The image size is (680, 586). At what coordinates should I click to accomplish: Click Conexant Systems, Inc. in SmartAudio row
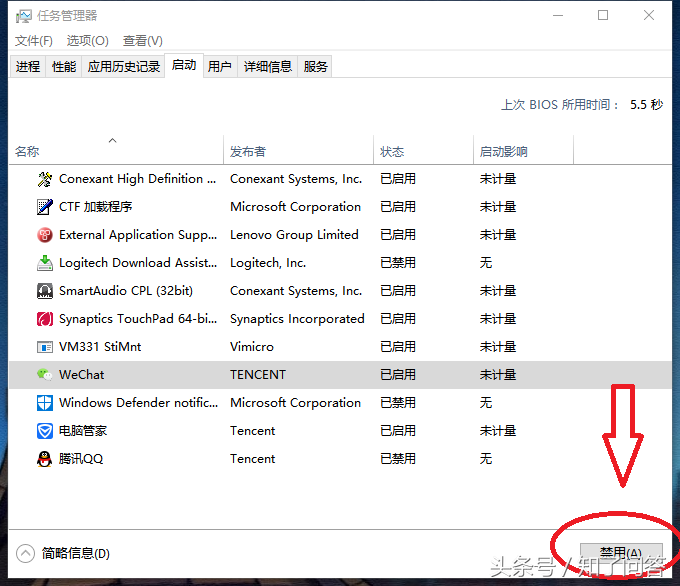pos(296,291)
